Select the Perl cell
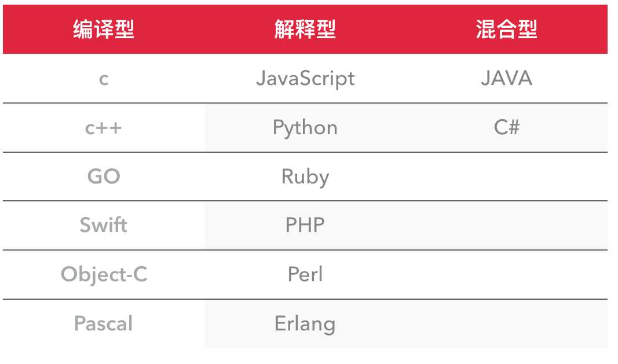The width and height of the screenshot is (618, 364). point(305,274)
